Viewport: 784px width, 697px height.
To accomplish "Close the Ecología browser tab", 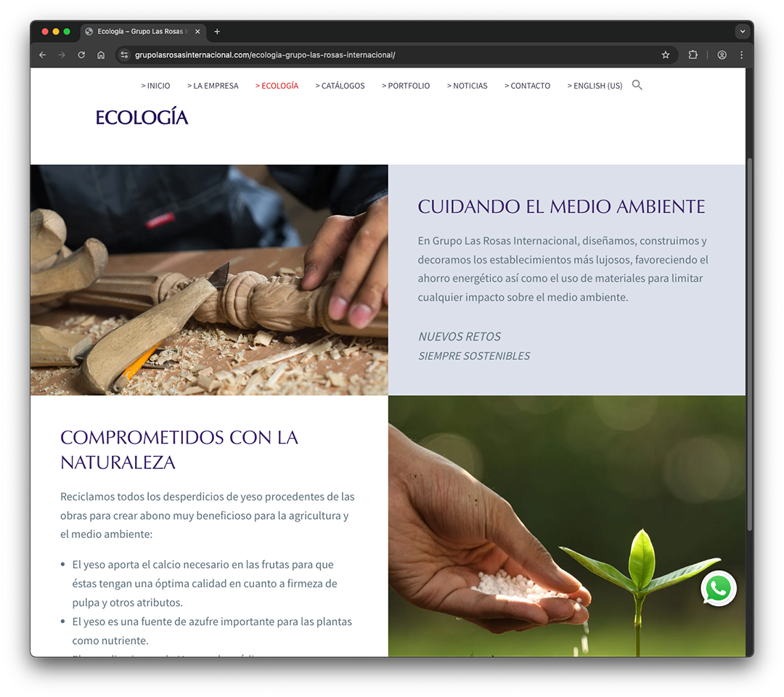I will click(197, 31).
